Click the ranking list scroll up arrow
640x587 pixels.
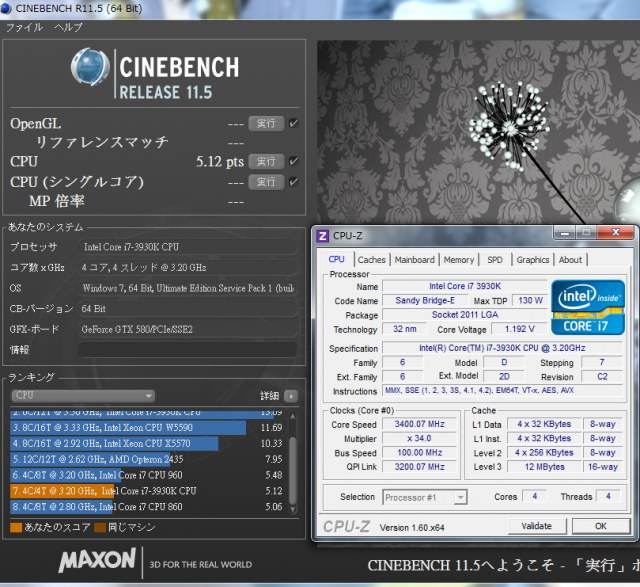click(292, 416)
